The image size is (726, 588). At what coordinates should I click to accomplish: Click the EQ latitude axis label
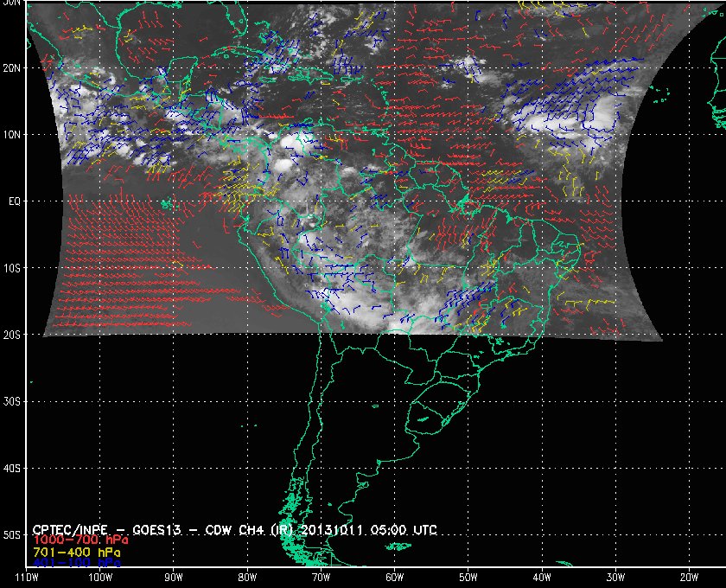(13, 201)
